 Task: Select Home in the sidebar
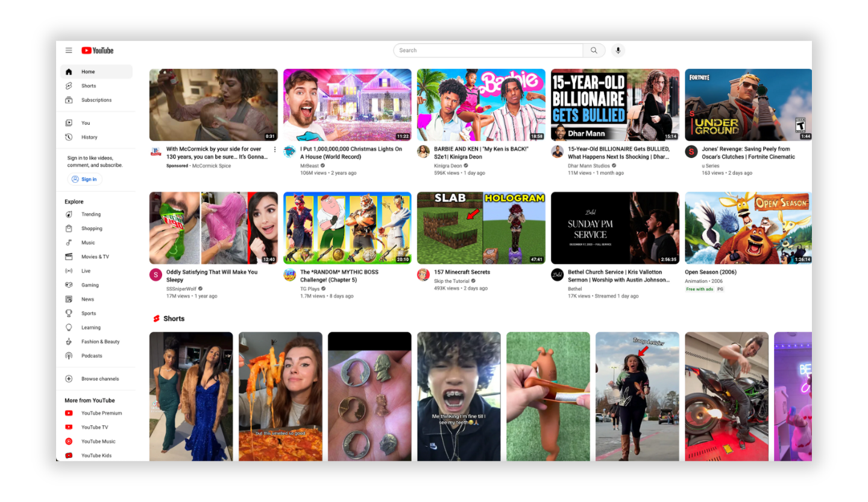[88, 72]
